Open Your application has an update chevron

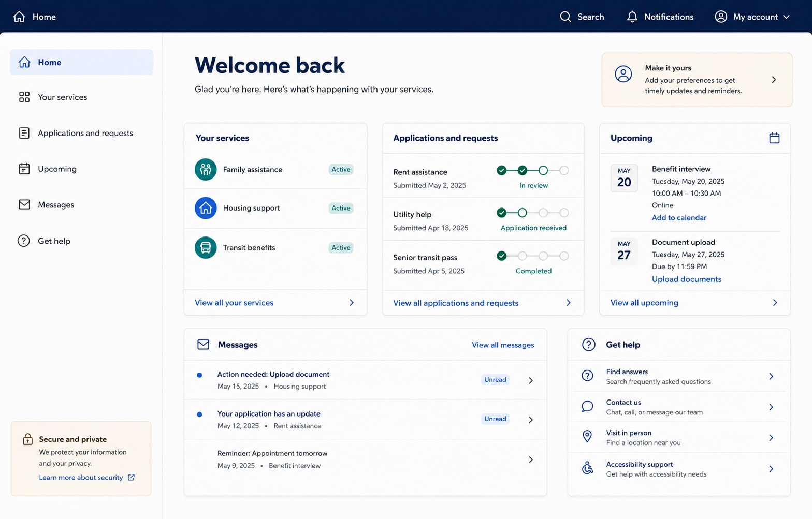pyautogui.click(x=531, y=420)
